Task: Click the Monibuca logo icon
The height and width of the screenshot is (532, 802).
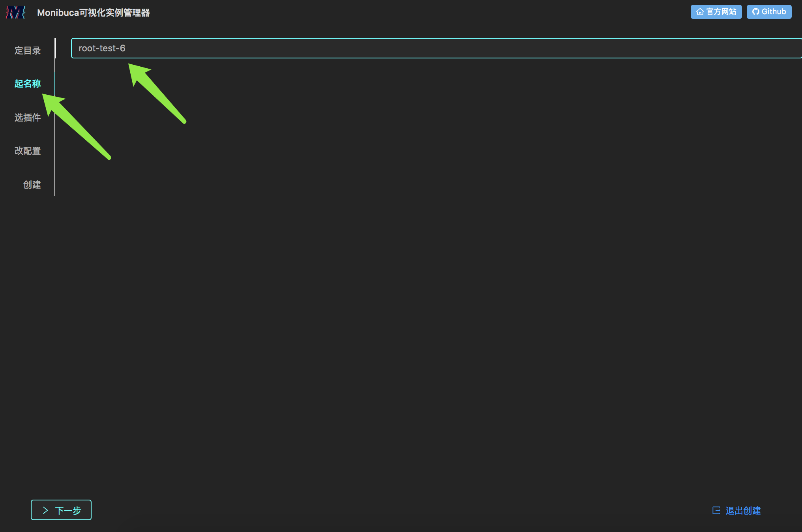Action: click(x=16, y=12)
